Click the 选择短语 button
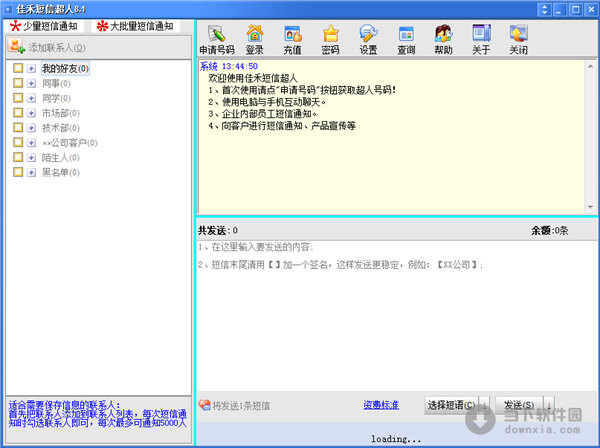The height and width of the screenshot is (448, 600). (x=452, y=405)
